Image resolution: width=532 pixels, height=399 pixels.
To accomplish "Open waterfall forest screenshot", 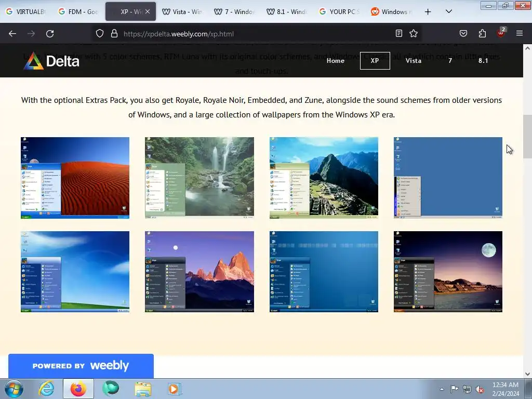I will 199,178.
